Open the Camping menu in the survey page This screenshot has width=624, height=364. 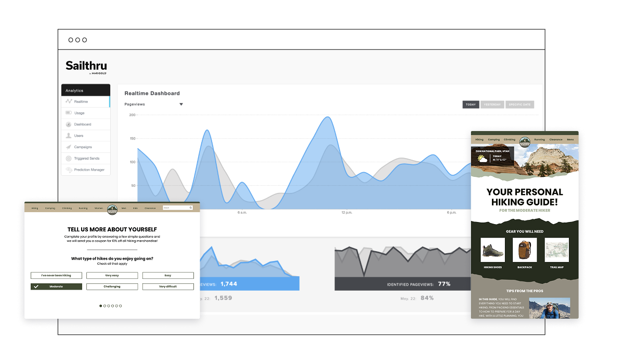tap(50, 208)
